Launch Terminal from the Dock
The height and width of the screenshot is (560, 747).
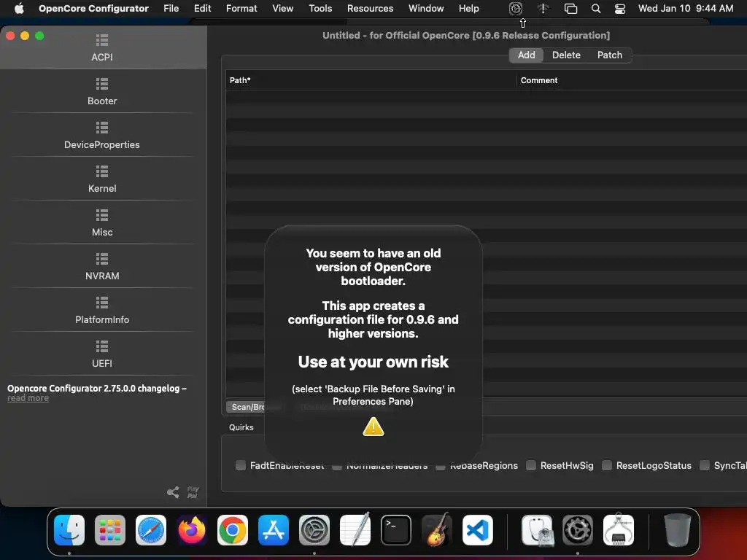point(396,530)
